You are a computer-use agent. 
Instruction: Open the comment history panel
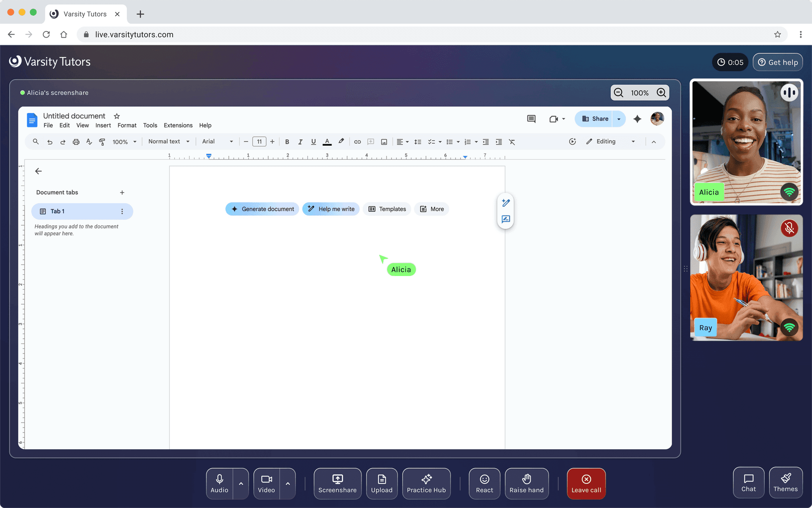point(531,119)
